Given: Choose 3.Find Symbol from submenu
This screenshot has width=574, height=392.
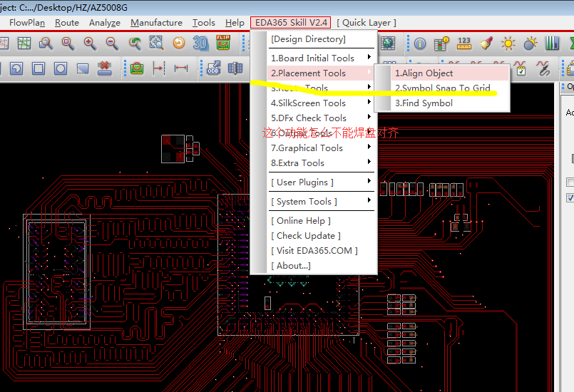Looking at the screenshot, I should pyautogui.click(x=450, y=103).
